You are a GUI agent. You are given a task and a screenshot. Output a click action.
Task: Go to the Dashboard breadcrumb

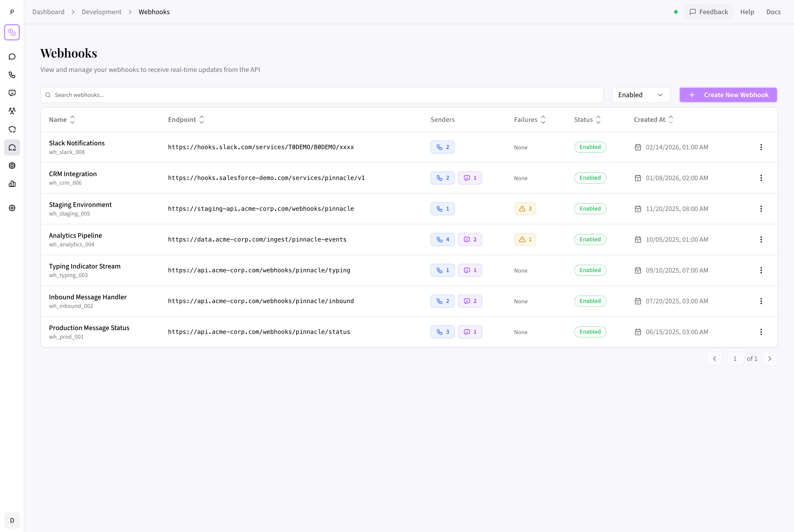48,12
